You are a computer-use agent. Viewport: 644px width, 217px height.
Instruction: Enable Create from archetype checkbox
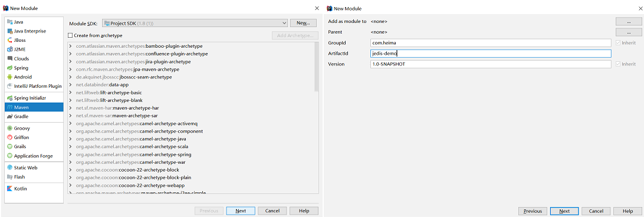click(x=70, y=36)
